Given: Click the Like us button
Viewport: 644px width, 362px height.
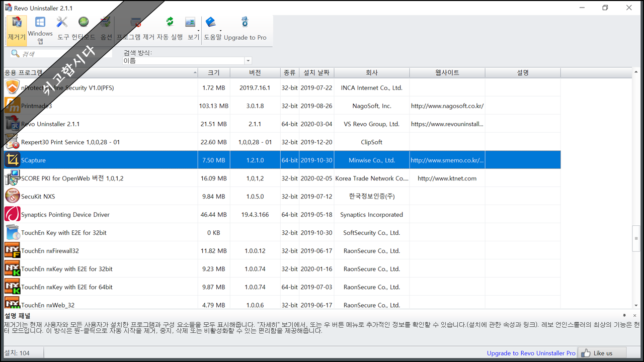Looking at the screenshot, I should click(602, 353).
